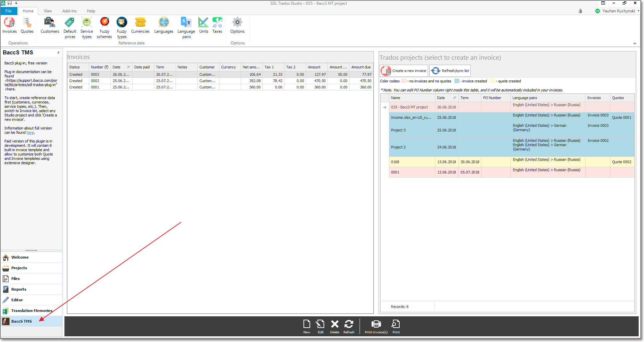Select invoice row 0003
This screenshot has width=644, height=342.
(x=220, y=74)
